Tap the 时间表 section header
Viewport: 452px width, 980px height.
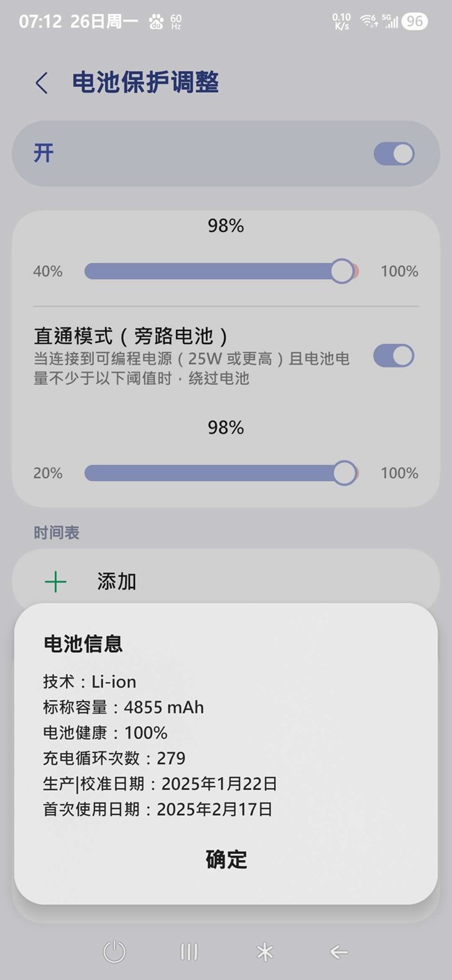[x=56, y=532]
